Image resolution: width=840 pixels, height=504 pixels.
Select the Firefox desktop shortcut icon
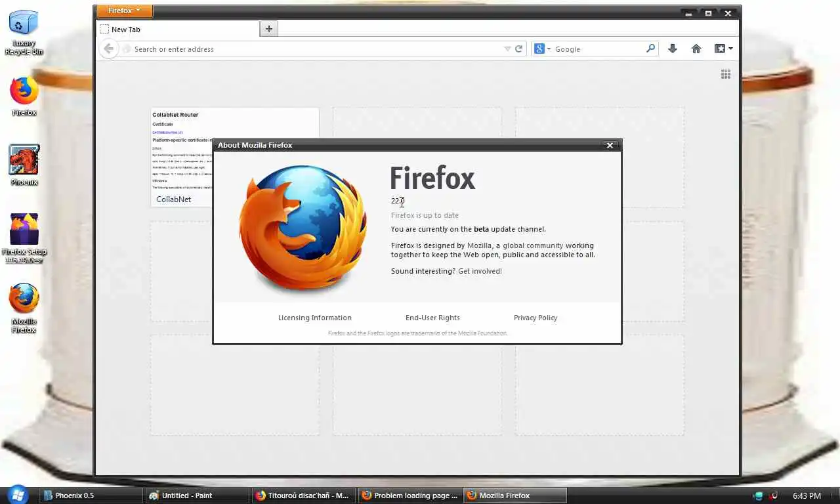tap(24, 97)
